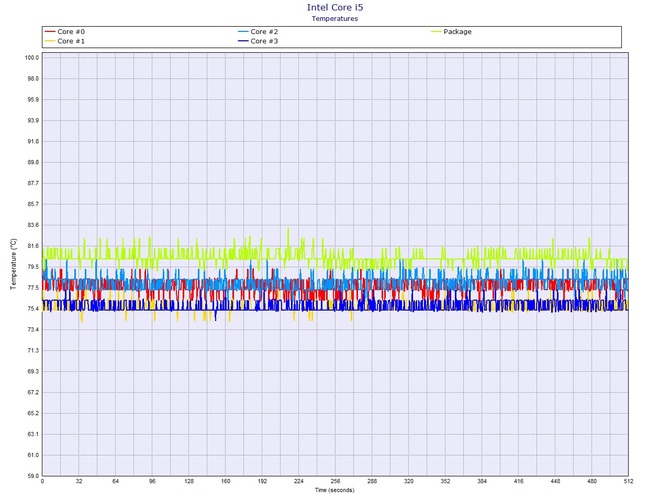Click the Core #3 dark blue legend line
The image size is (670, 502).
point(243,41)
